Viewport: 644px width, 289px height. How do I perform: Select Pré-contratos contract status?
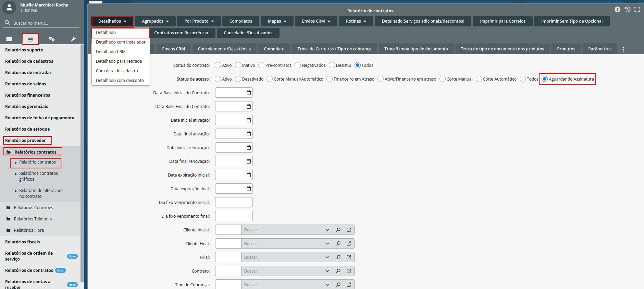[261, 65]
